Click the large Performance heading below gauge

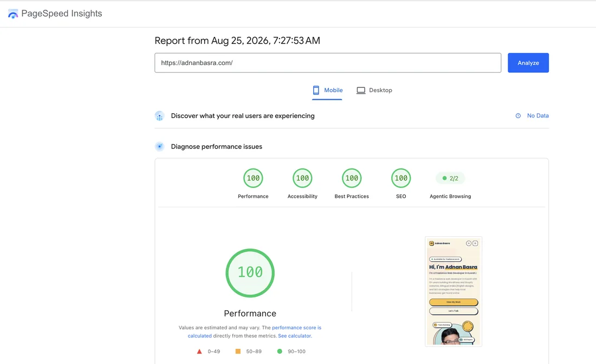click(250, 314)
